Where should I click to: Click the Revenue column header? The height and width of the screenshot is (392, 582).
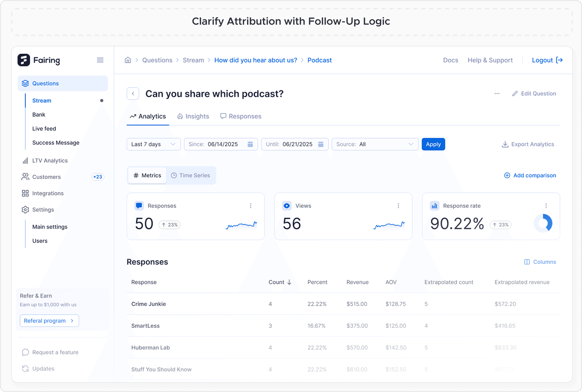(x=357, y=282)
